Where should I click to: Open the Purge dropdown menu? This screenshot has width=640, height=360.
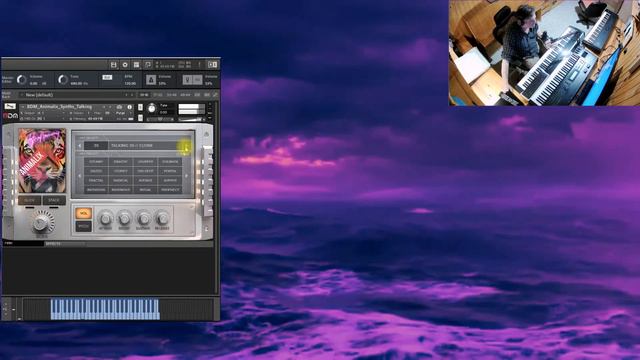click(x=122, y=113)
